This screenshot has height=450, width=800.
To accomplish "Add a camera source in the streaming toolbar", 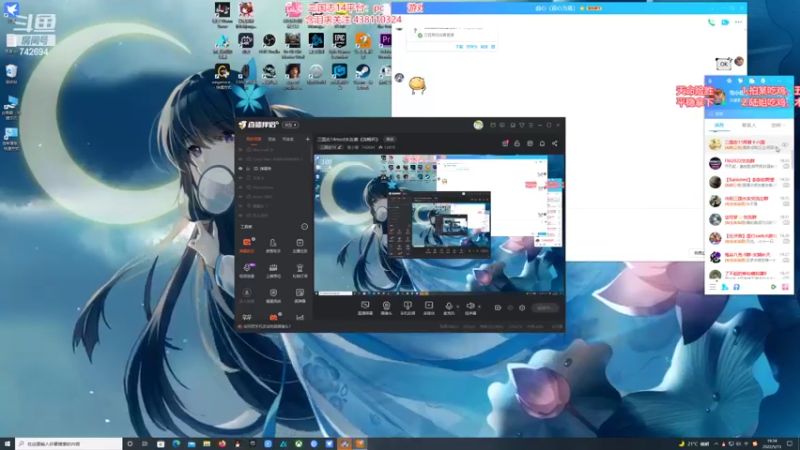I will coord(386,306).
